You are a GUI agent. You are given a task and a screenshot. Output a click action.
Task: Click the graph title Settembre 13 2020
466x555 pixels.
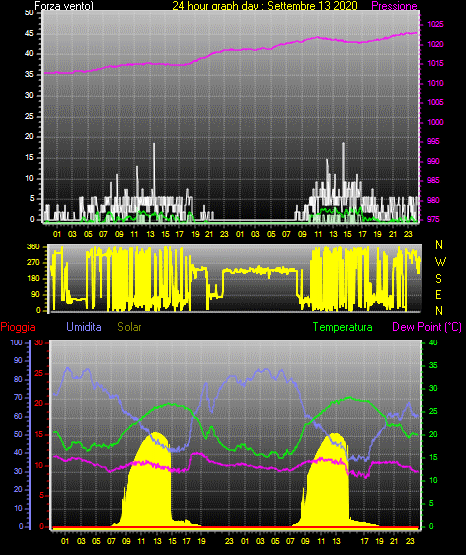click(312, 6)
